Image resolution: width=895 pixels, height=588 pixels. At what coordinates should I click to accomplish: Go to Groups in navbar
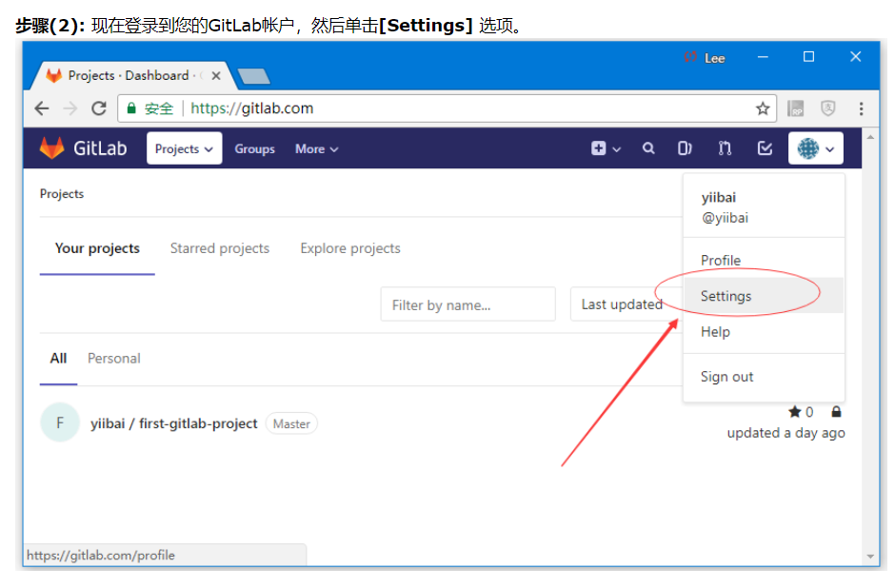[254, 148]
